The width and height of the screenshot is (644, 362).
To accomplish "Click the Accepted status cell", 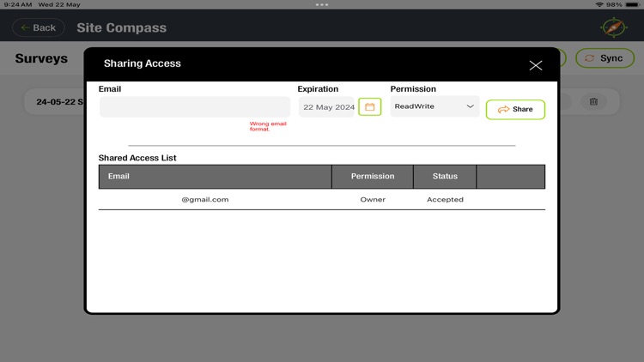I will pos(445,200).
